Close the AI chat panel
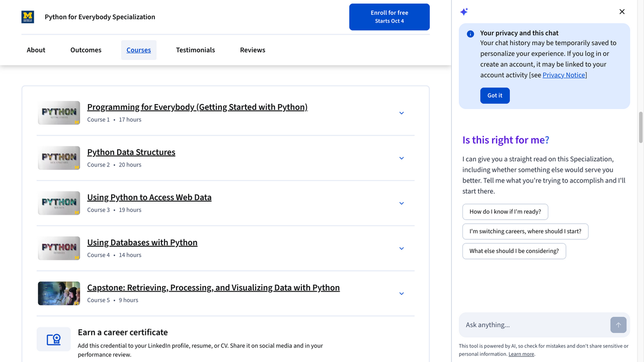Image resolution: width=644 pixels, height=362 pixels. pyautogui.click(x=622, y=12)
